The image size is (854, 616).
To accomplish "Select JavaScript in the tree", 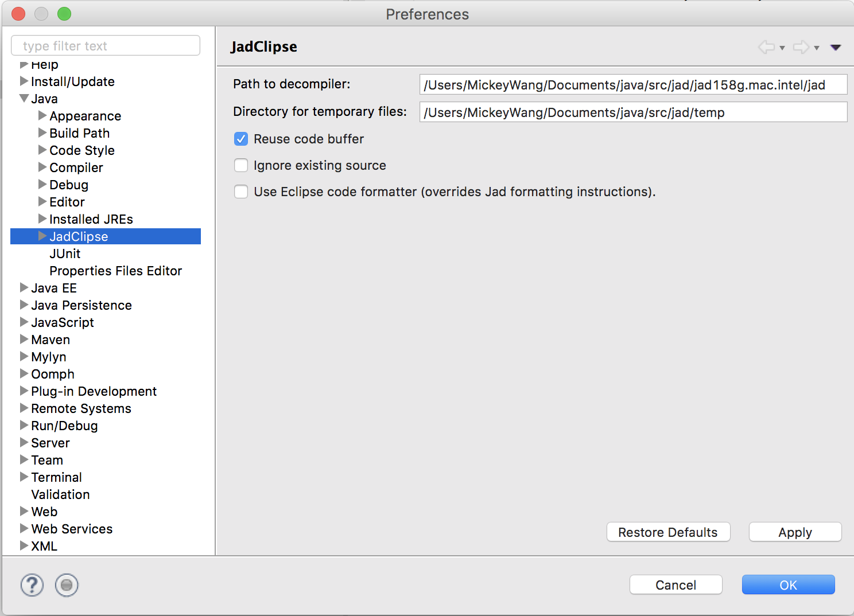I will pyautogui.click(x=63, y=322).
